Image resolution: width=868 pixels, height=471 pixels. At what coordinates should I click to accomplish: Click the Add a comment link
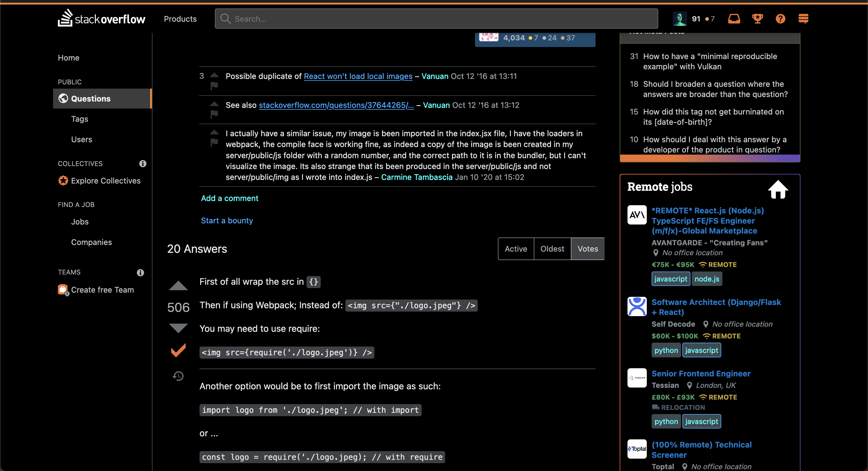tap(229, 198)
